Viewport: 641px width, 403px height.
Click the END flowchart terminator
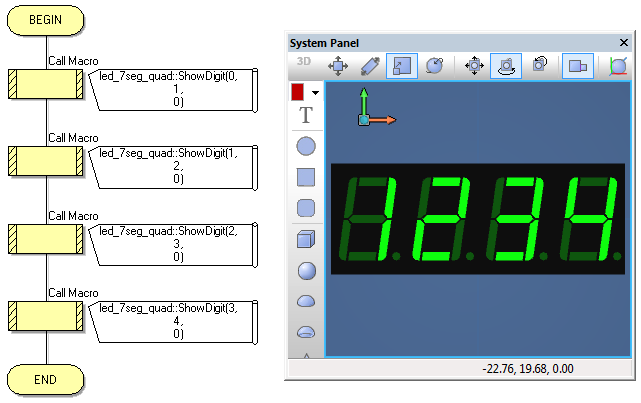pyautogui.click(x=45, y=380)
